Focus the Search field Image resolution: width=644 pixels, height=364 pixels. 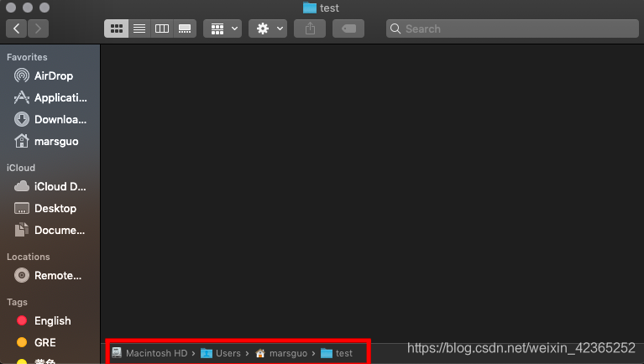coord(512,29)
